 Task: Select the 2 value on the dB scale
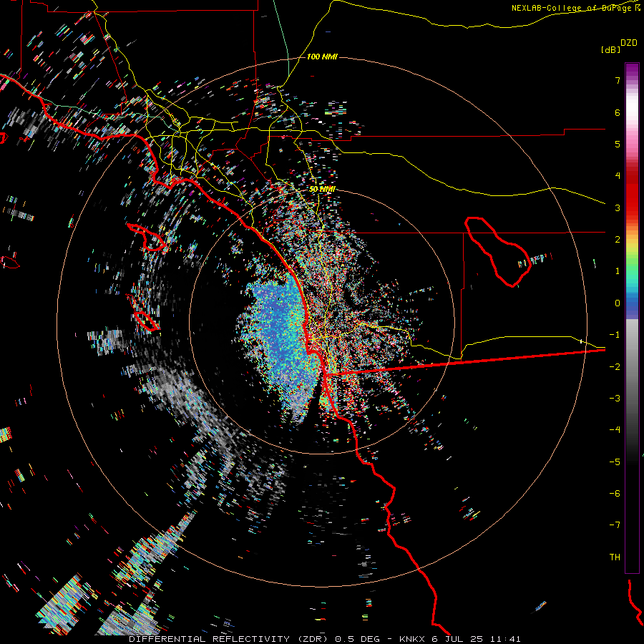click(618, 240)
